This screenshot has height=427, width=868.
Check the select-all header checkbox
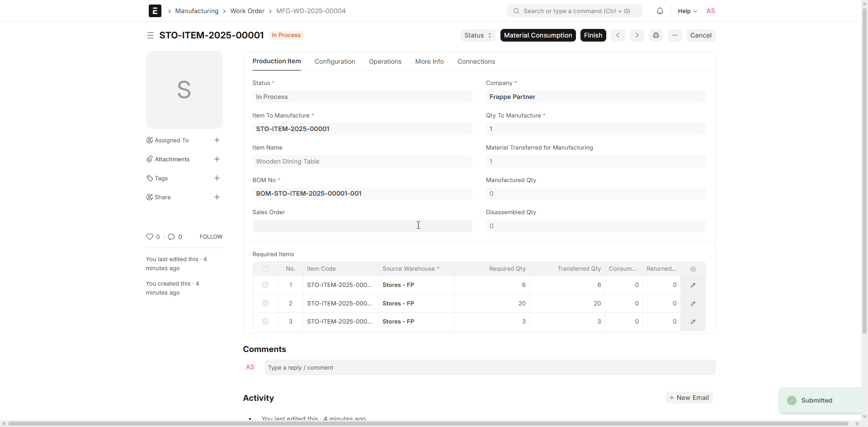pyautogui.click(x=265, y=269)
